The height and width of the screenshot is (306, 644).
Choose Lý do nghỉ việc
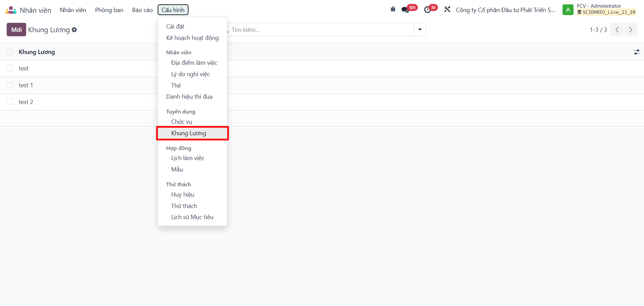pyautogui.click(x=193, y=74)
